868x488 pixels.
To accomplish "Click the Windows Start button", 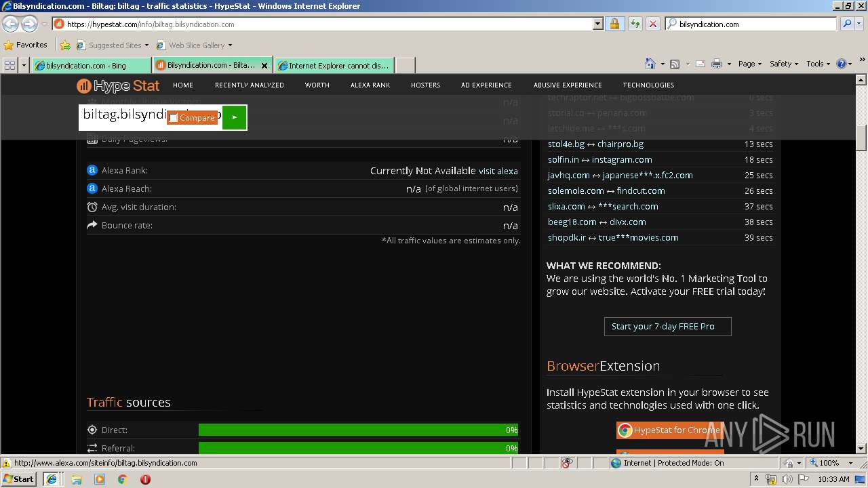I will tap(19, 479).
